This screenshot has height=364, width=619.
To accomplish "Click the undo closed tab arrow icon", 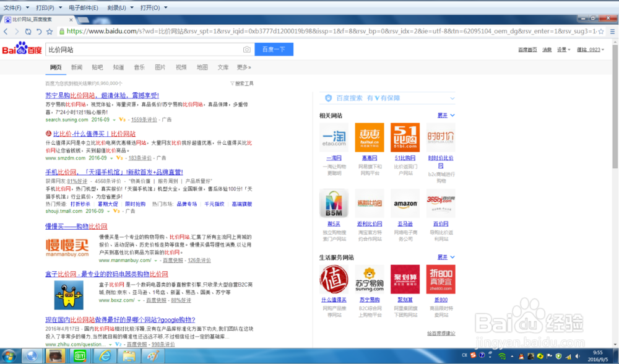I will 38,31.
